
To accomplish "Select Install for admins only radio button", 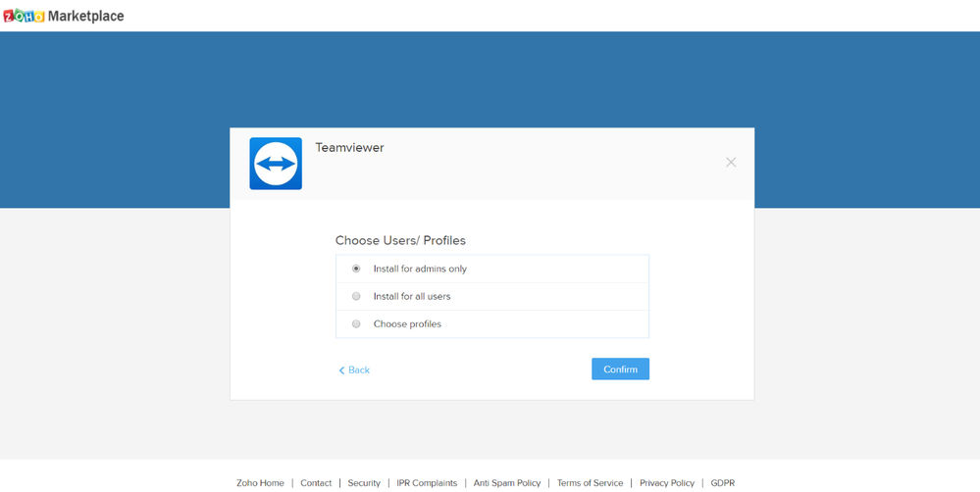I will pos(356,269).
